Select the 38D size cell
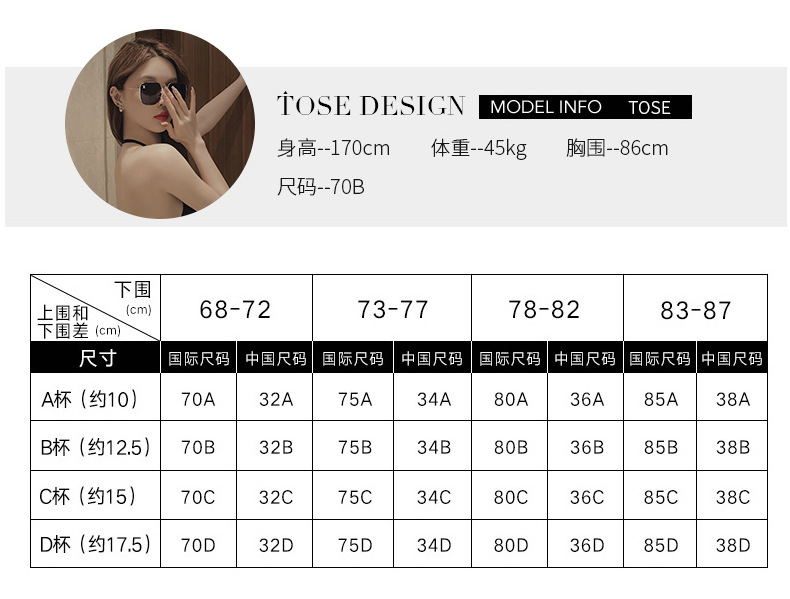The height and width of the screenshot is (599, 790). pyautogui.click(x=733, y=545)
